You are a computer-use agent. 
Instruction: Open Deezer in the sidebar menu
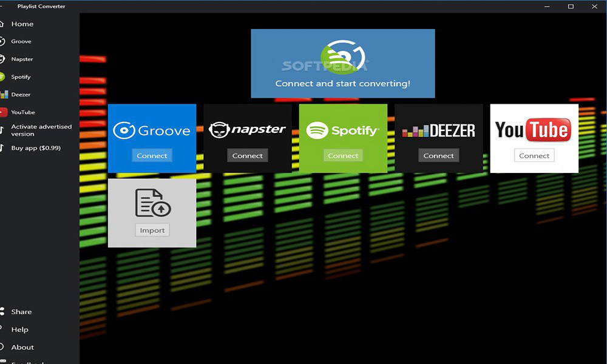coord(21,95)
